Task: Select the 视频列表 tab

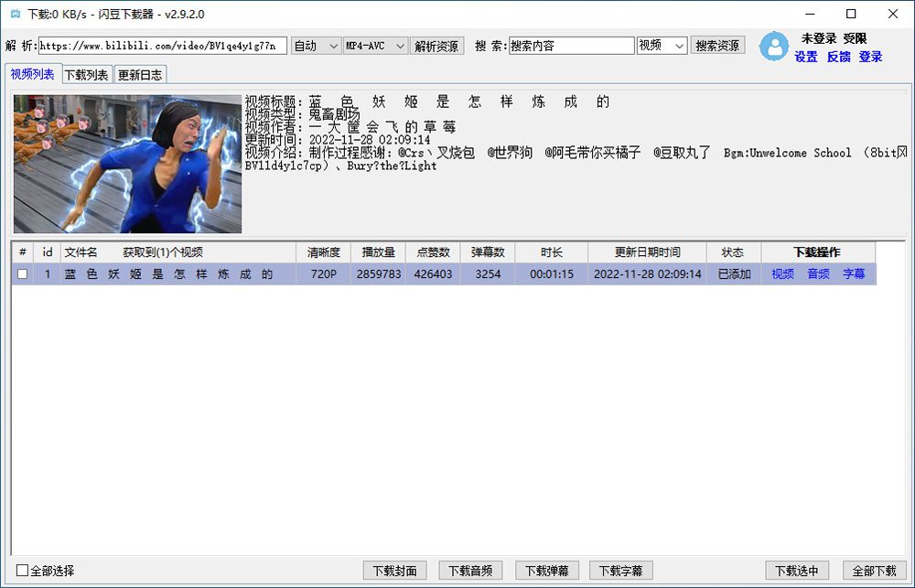Action: (x=32, y=75)
